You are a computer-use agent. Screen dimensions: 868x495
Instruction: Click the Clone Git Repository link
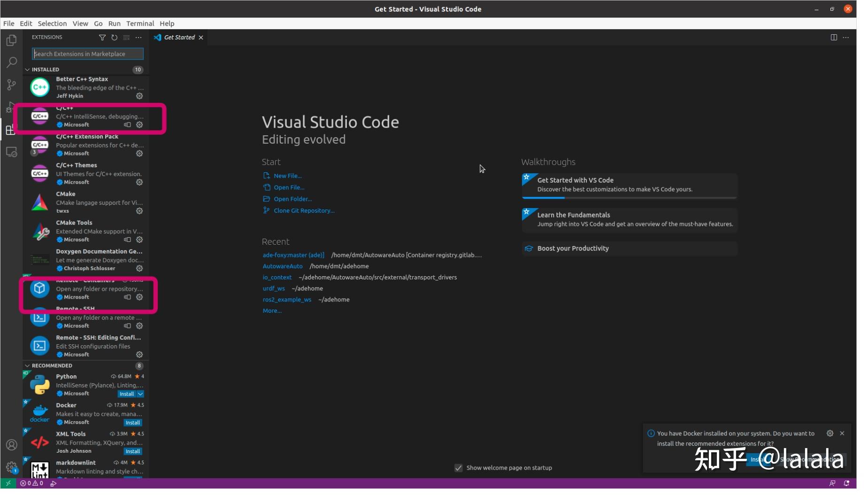tap(304, 210)
